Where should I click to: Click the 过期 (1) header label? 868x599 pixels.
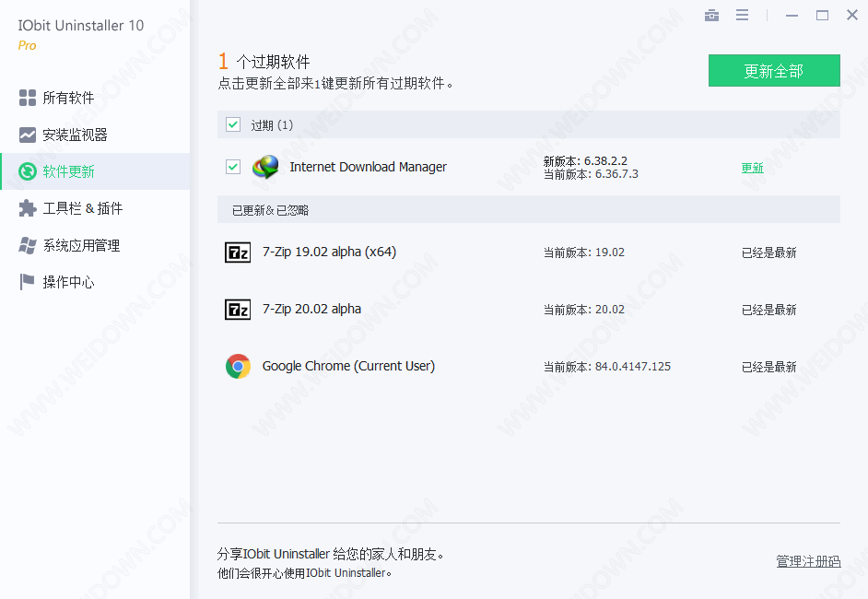272,125
